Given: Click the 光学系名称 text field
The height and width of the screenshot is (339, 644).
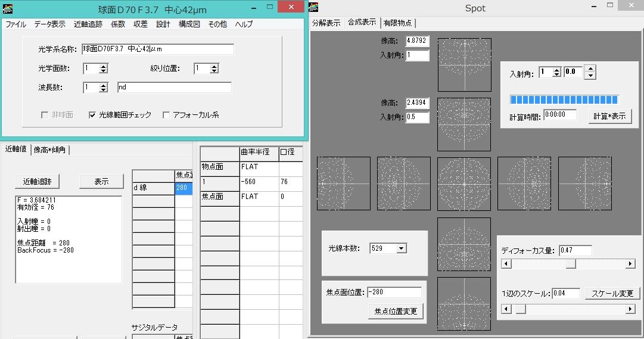Looking at the screenshot, I should [x=158, y=49].
